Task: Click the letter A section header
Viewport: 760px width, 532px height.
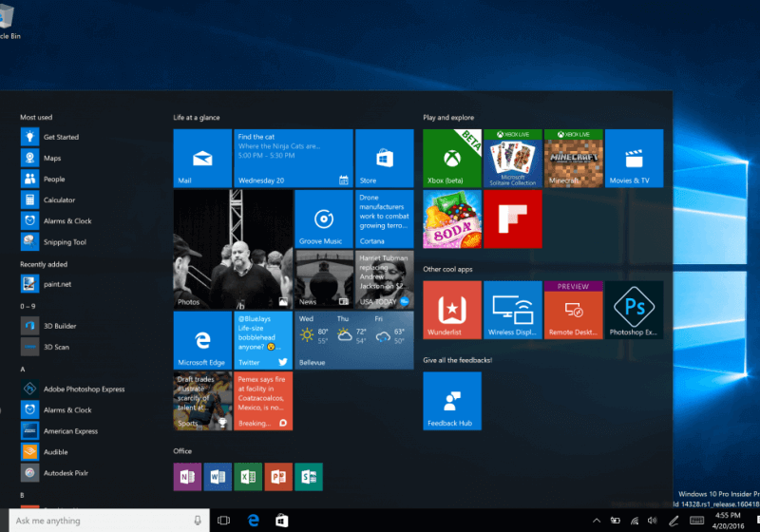Action: tap(22, 370)
